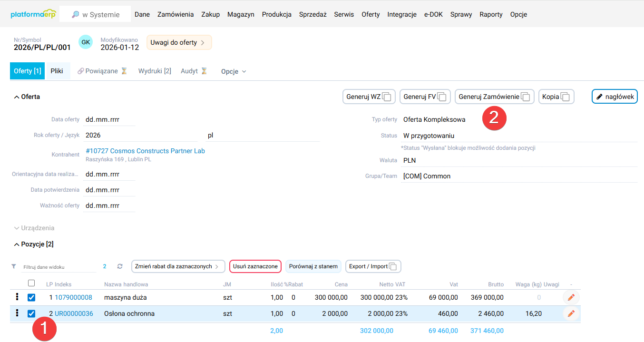Refresh the positions list with the reload icon

click(x=120, y=266)
